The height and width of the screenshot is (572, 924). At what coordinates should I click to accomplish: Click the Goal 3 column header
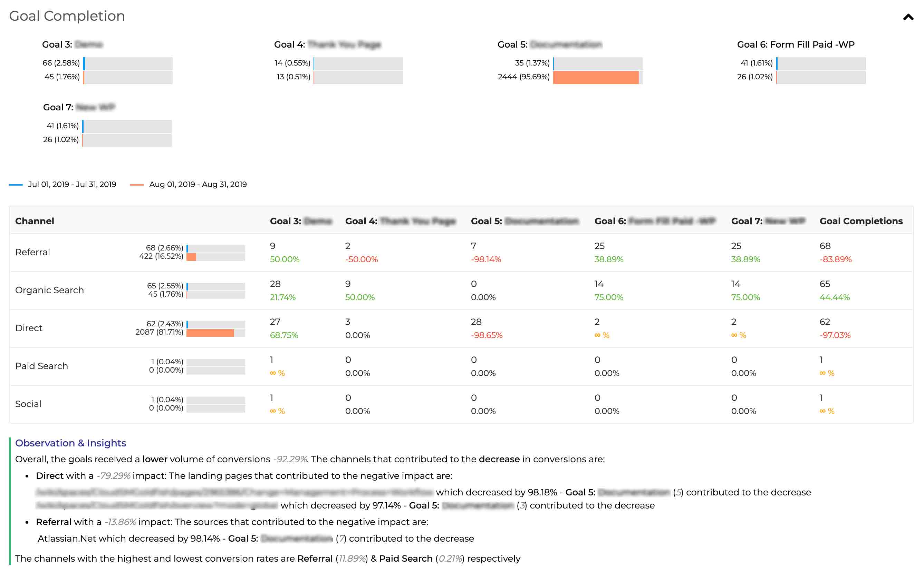[x=300, y=221]
